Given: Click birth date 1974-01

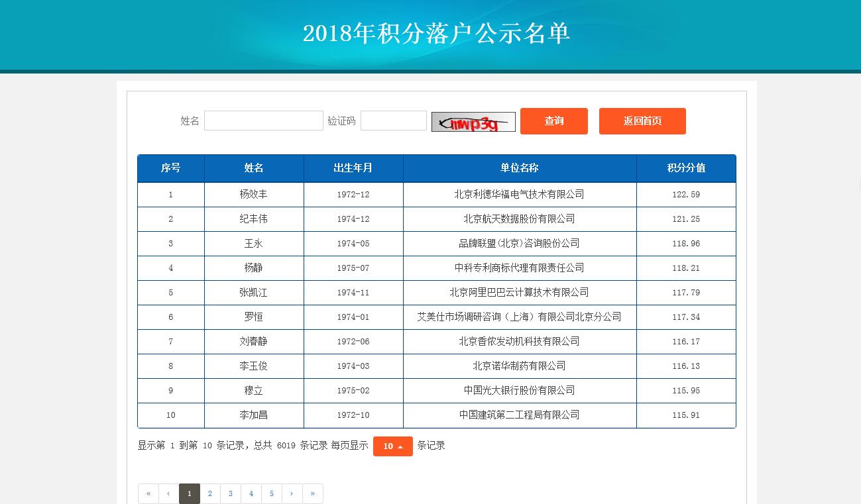Looking at the screenshot, I should click(x=353, y=317).
